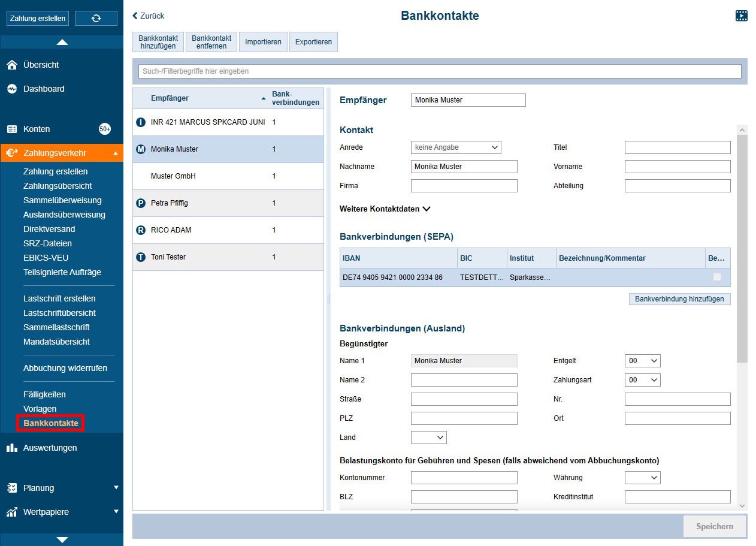Open the Land country dropdown

[428, 437]
